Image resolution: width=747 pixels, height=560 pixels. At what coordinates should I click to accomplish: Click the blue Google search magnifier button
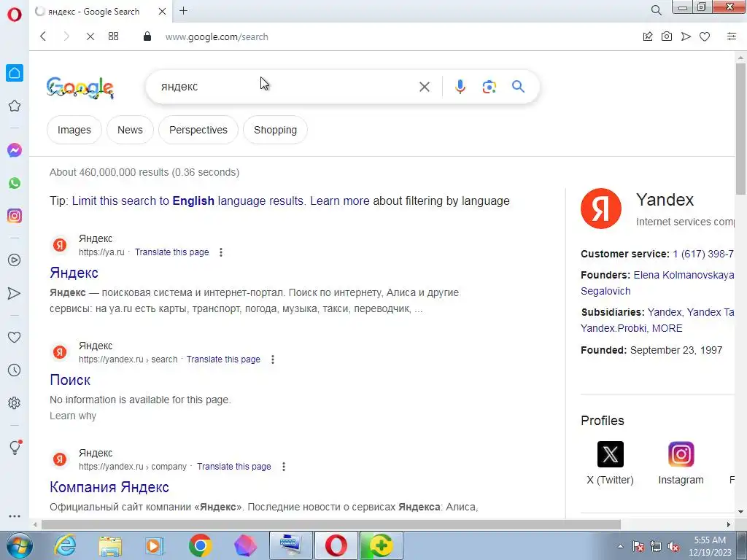(519, 87)
